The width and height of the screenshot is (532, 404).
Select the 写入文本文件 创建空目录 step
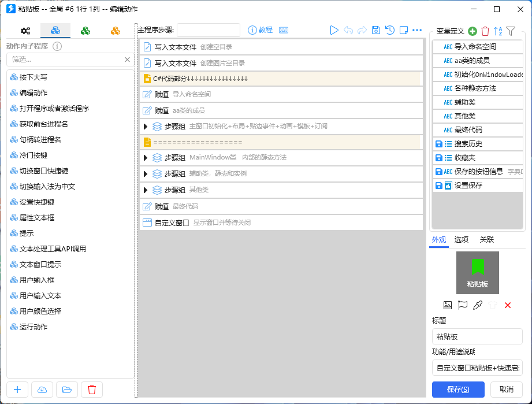pyautogui.click(x=281, y=47)
